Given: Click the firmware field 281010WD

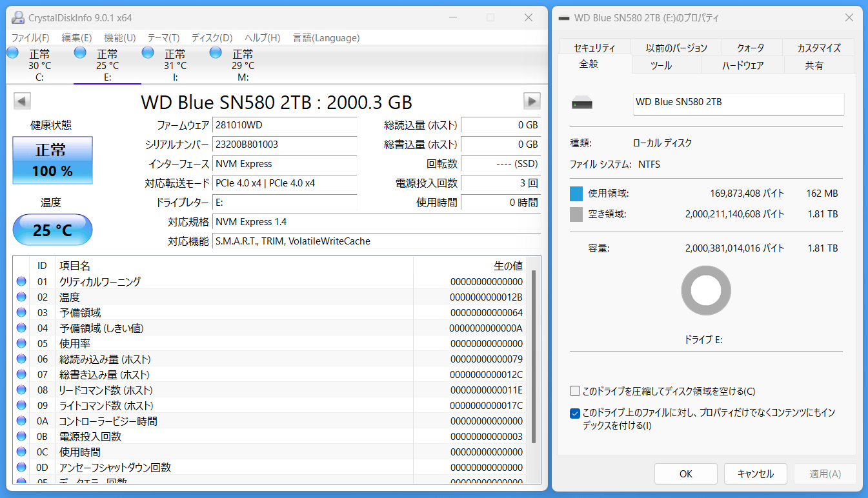Looking at the screenshot, I should pyautogui.click(x=285, y=125).
